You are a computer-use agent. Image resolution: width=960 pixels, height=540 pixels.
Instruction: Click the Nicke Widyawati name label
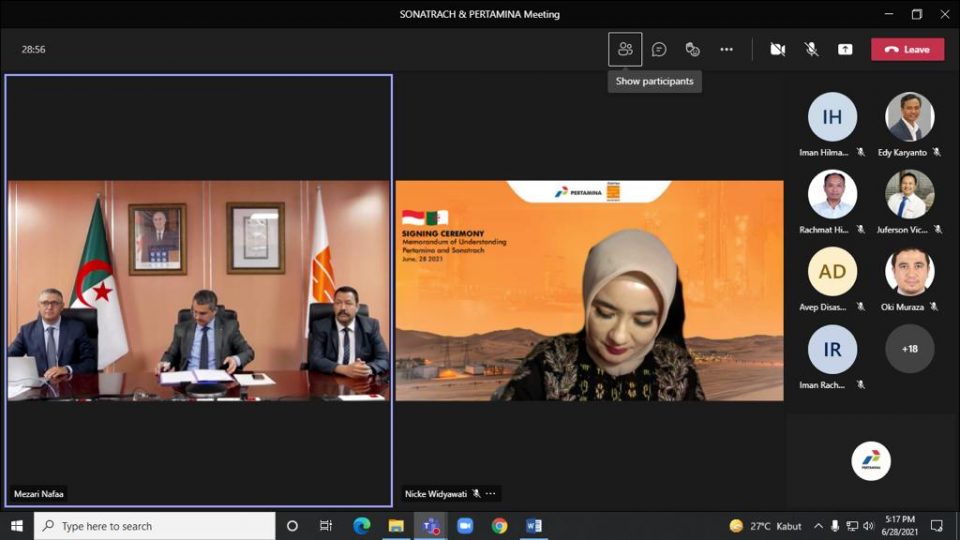pyautogui.click(x=436, y=493)
